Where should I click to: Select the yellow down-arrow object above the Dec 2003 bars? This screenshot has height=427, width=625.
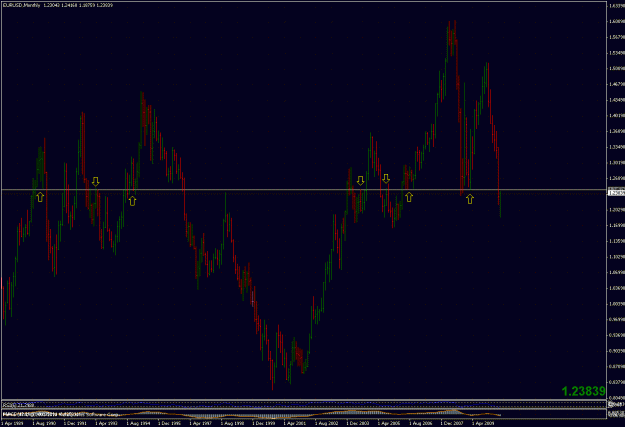coord(360,181)
